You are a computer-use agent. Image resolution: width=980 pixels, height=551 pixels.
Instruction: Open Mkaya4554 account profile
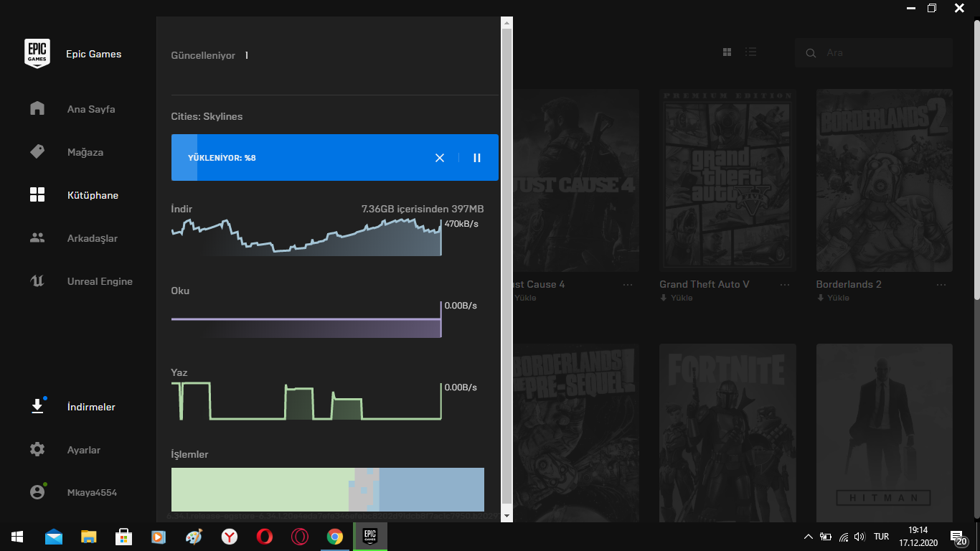click(92, 493)
